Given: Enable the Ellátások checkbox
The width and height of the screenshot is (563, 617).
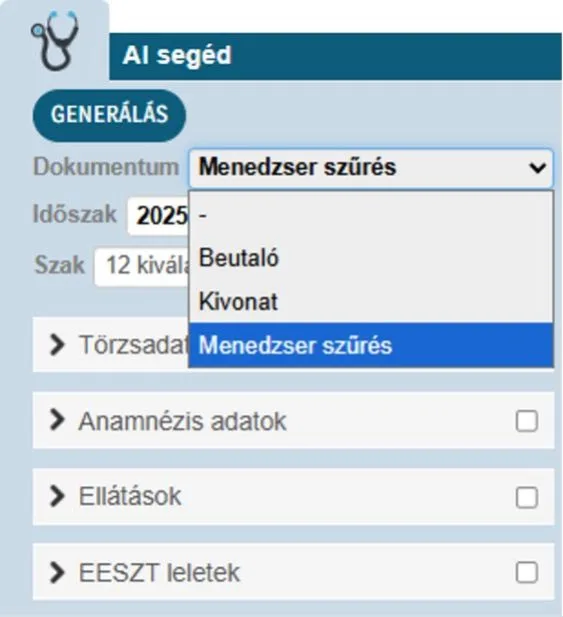Looking at the screenshot, I should [526, 497].
